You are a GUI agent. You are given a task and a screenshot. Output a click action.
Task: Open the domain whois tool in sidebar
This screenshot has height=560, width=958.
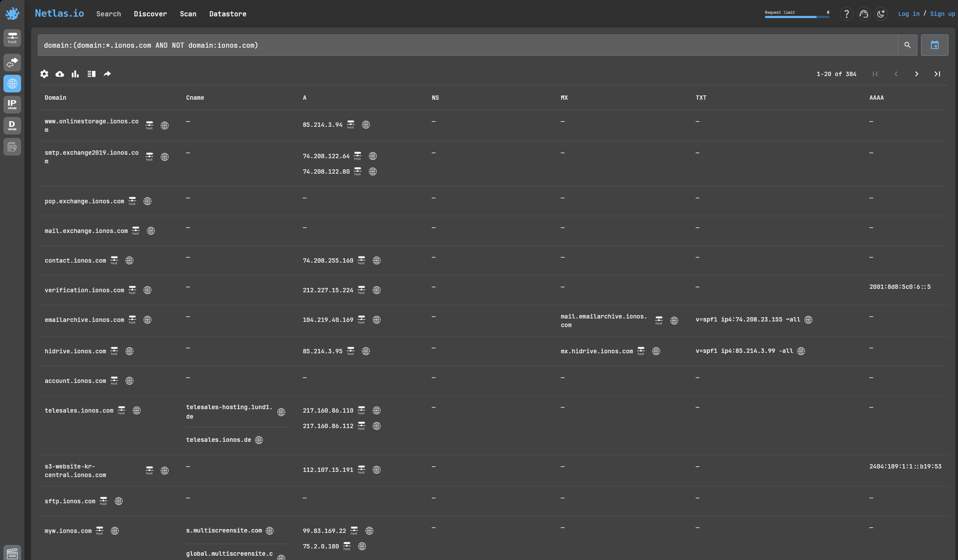12,125
